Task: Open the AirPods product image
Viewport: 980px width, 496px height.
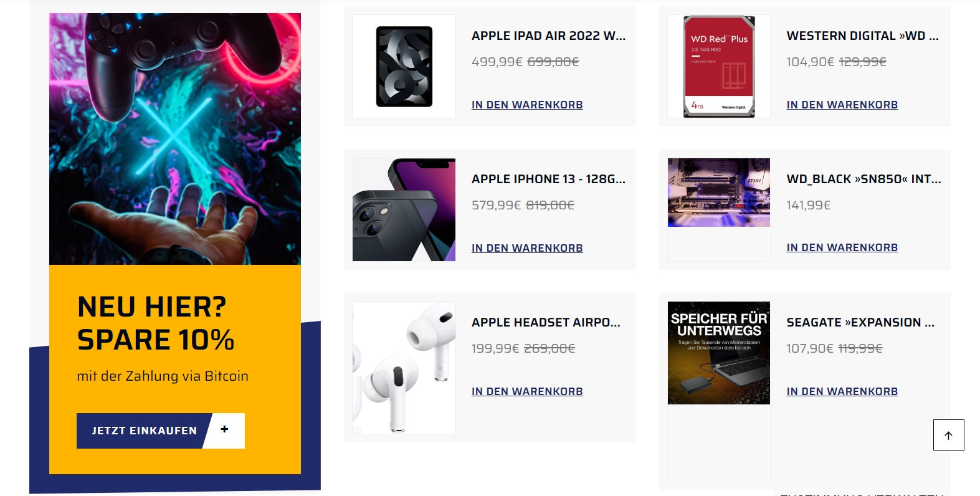Action: point(404,368)
